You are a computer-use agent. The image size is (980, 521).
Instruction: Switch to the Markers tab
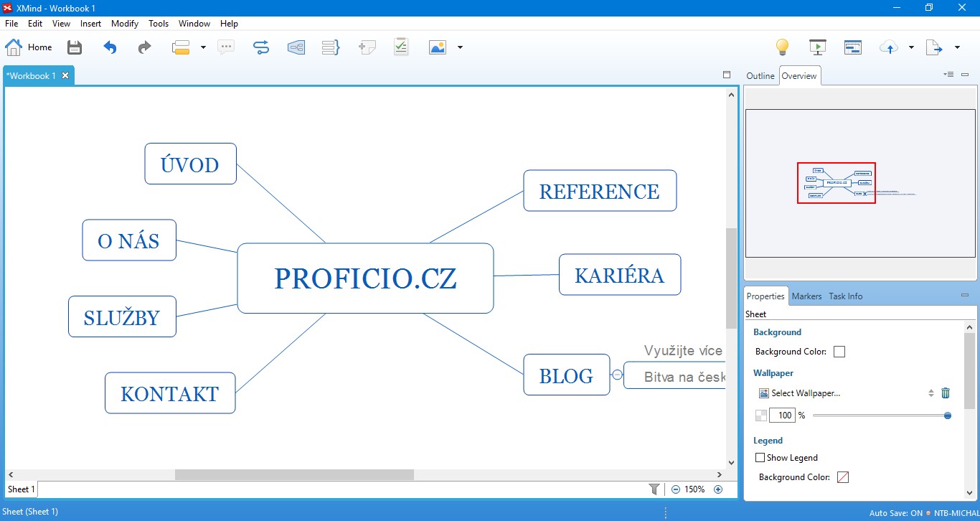[807, 296]
